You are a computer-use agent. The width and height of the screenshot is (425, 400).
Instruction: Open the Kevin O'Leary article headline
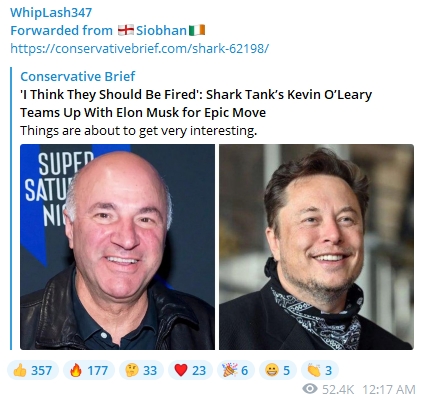click(x=196, y=103)
